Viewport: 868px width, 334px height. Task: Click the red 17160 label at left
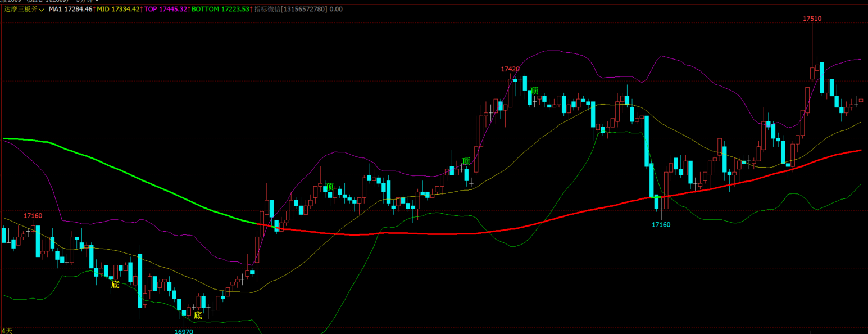click(33, 216)
